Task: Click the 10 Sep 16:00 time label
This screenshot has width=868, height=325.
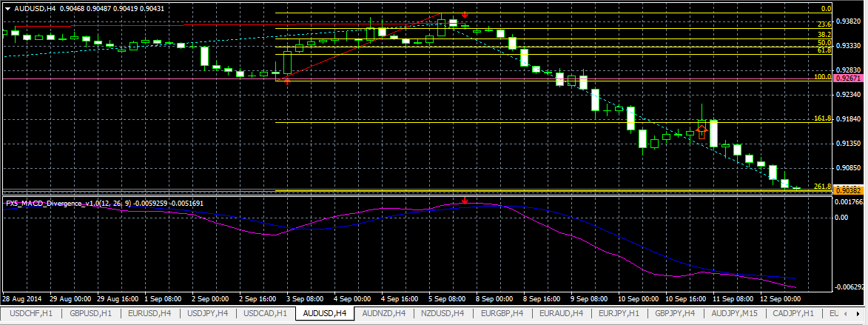Action: coord(684,299)
